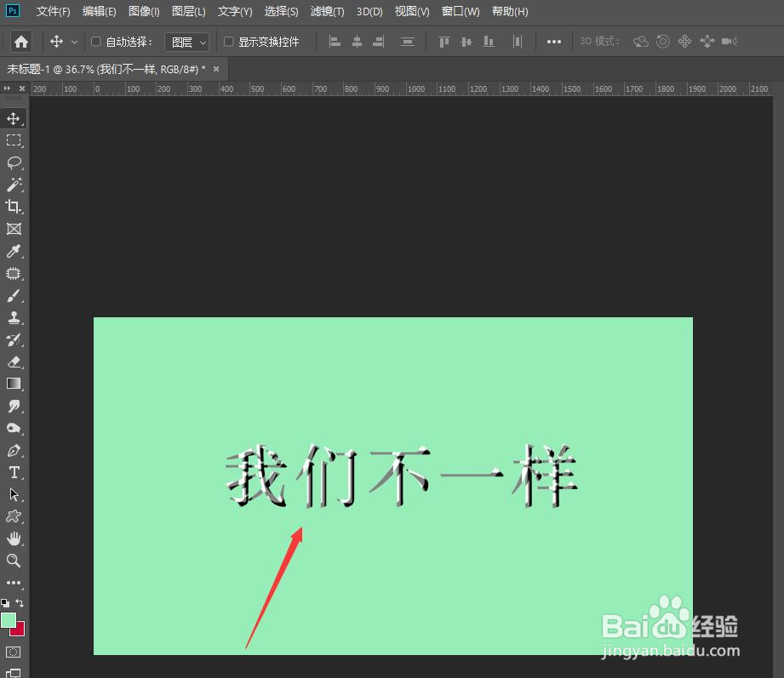
Task: Open the 滤镜 (Filter) menu
Action: click(x=327, y=11)
